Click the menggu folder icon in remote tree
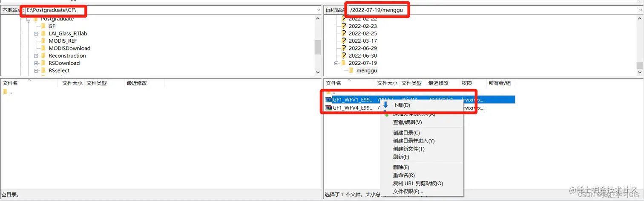Image resolution: width=644 pixels, height=201 pixels. point(351,70)
